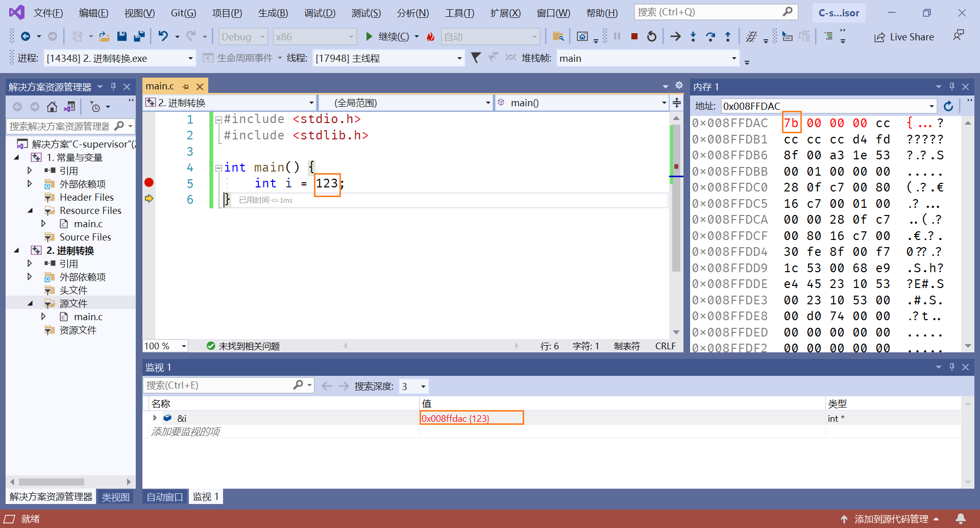The height and width of the screenshot is (528, 980).
Task: Click the Hot Reload flame icon
Action: pyautogui.click(x=431, y=37)
